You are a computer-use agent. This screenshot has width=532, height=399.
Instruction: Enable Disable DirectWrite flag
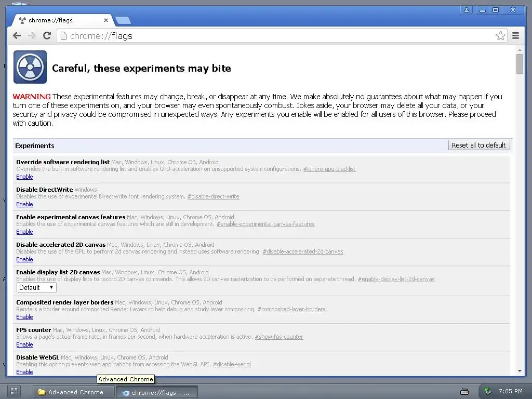pos(24,204)
